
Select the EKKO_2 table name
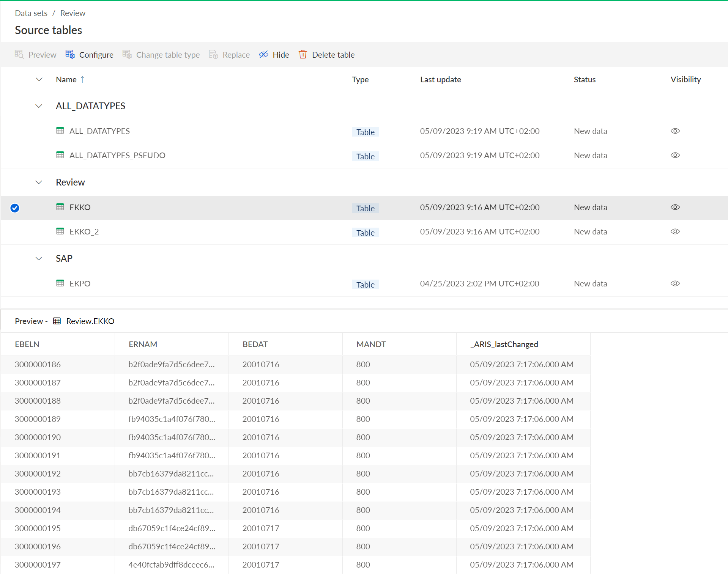[84, 231]
